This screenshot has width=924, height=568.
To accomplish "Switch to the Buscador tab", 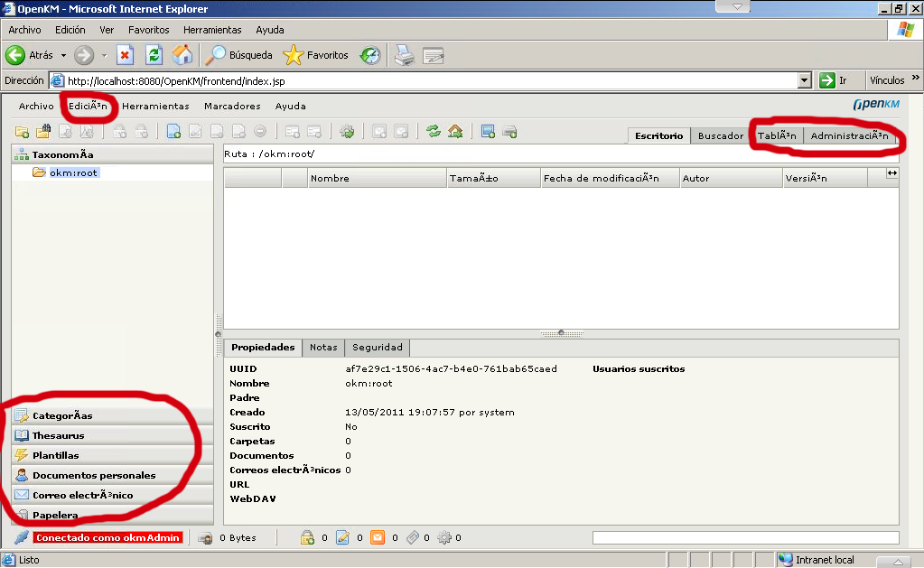I will tap(721, 136).
